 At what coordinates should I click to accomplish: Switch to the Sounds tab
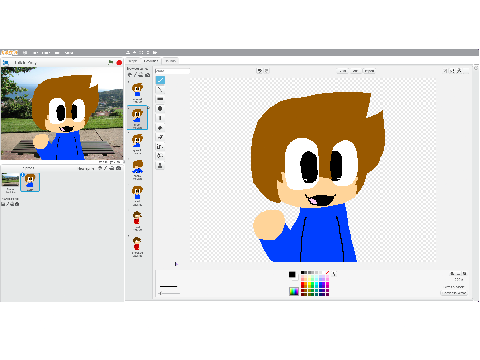tap(171, 61)
